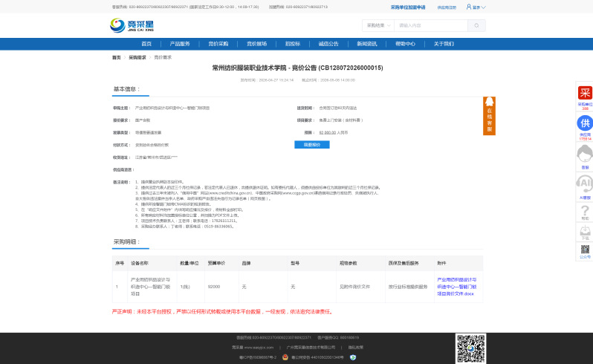Click the 采购单位加盟申请 link

[408, 7]
